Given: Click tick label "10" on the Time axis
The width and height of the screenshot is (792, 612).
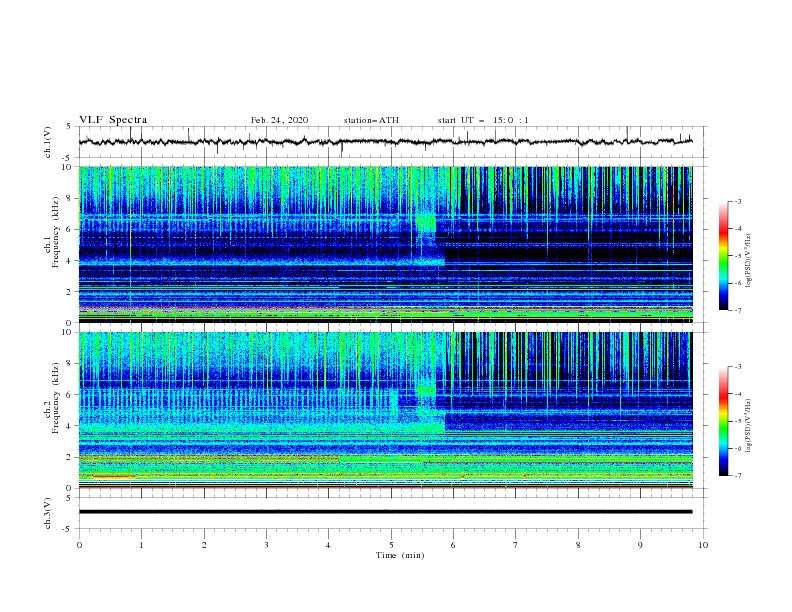Looking at the screenshot, I should [703, 545].
